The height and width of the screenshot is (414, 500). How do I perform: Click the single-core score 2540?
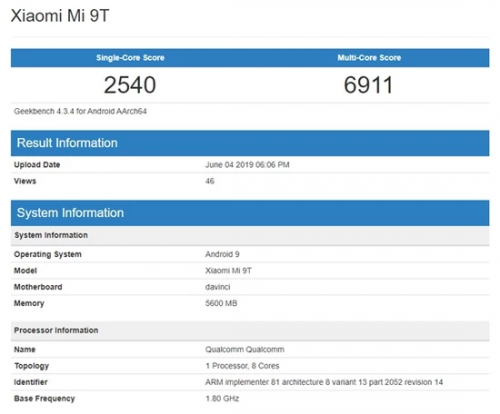click(130, 85)
